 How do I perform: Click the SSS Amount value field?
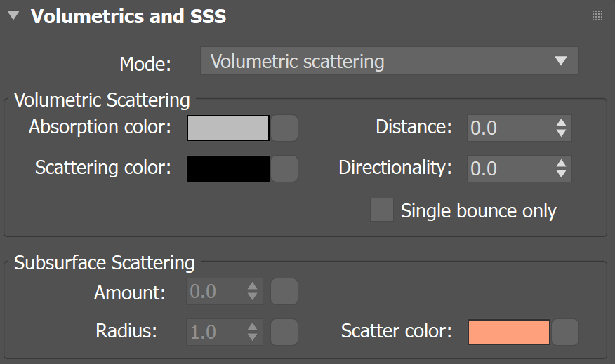(216, 292)
